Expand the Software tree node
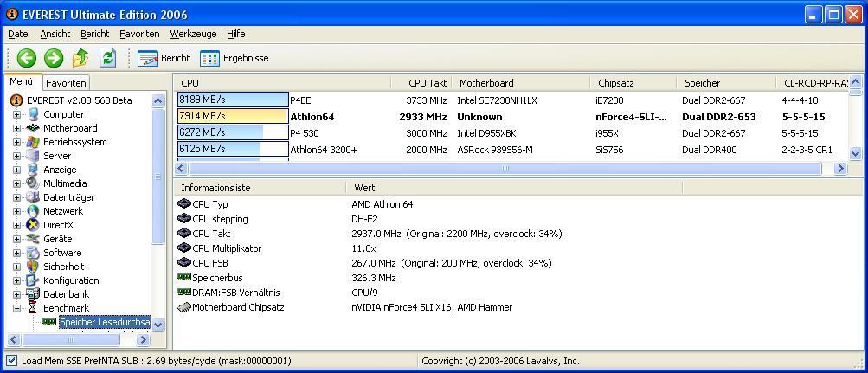Image resolution: width=868 pixels, height=373 pixels. coord(16,253)
